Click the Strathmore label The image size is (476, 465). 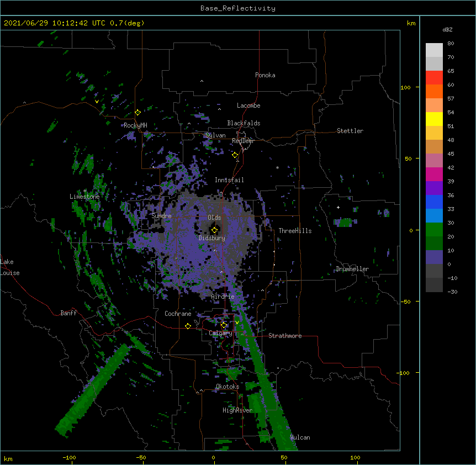click(x=285, y=336)
